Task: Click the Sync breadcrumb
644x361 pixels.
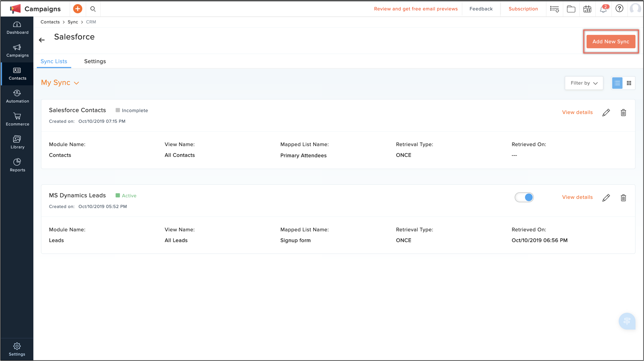Action: coord(73,22)
